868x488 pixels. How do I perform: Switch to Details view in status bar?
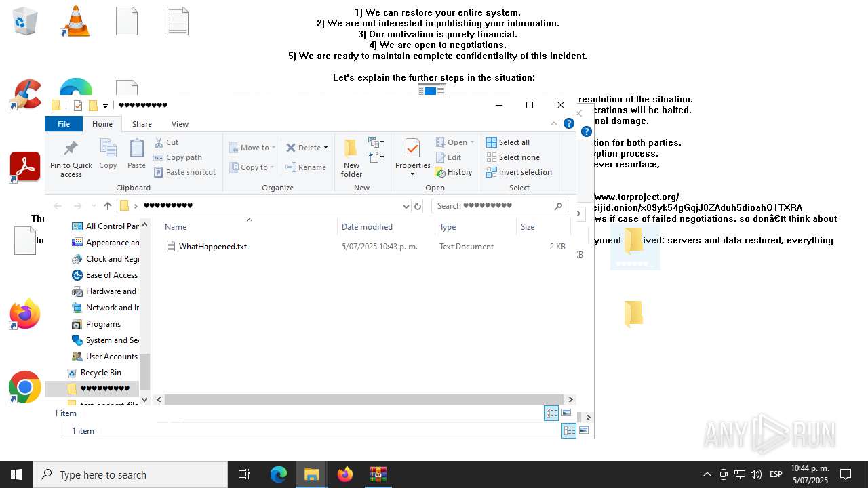coord(551,413)
